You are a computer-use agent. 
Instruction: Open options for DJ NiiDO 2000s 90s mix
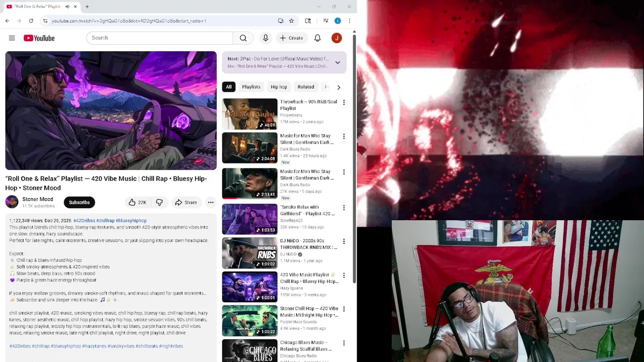pos(344,241)
